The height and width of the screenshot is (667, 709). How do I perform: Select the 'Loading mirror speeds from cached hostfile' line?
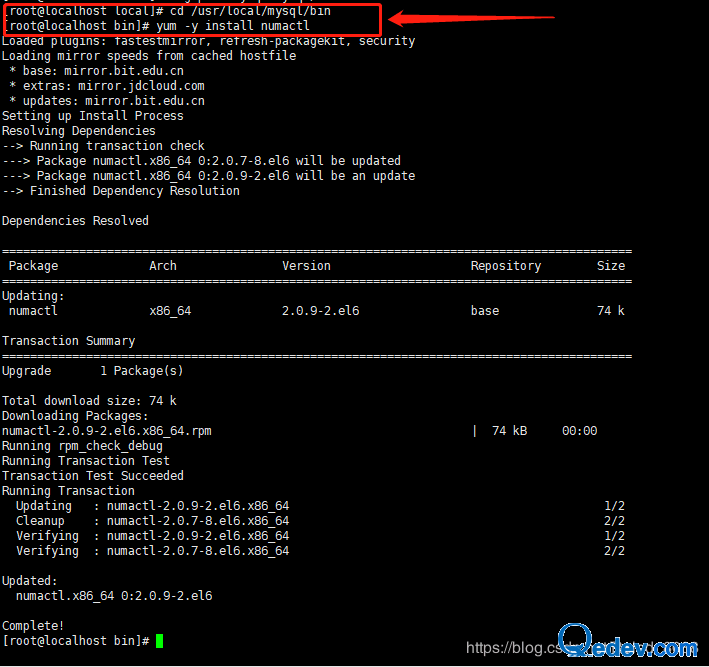(149, 56)
